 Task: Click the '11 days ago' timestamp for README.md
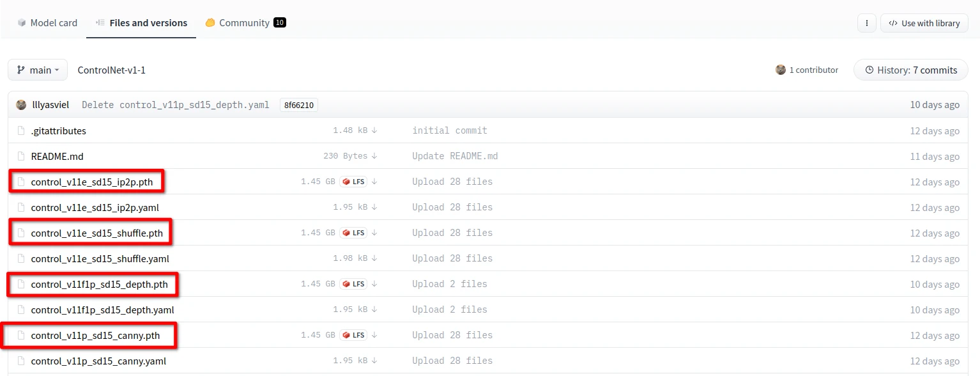(x=935, y=156)
